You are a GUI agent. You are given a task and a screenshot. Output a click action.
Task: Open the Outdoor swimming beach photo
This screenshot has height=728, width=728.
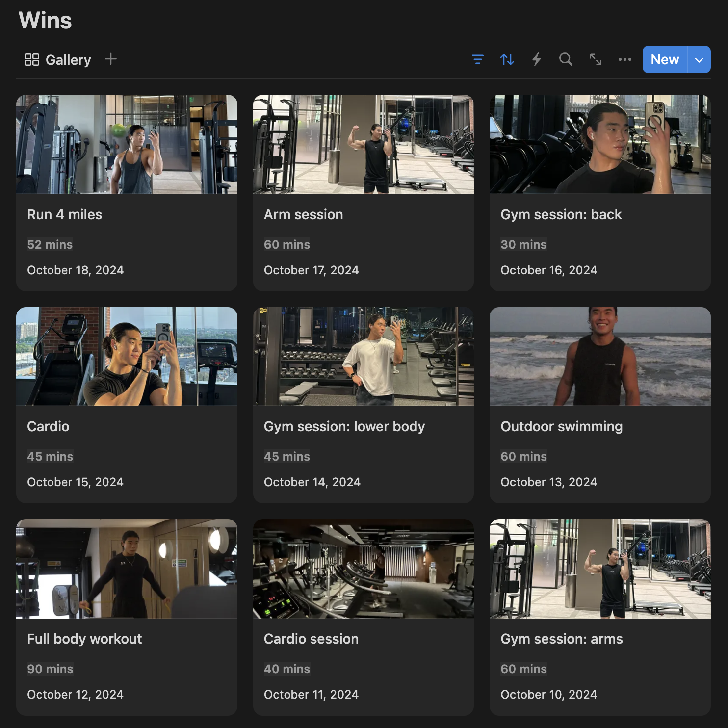[599, 357]
